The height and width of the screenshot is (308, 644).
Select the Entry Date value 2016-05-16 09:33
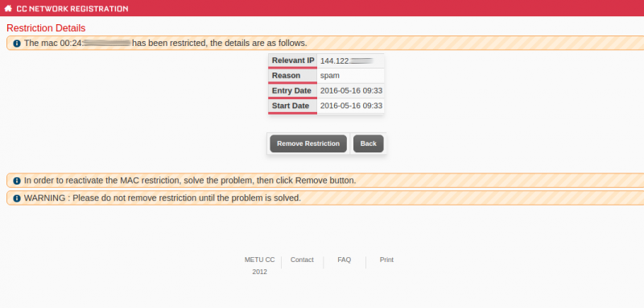coord(351,91)
